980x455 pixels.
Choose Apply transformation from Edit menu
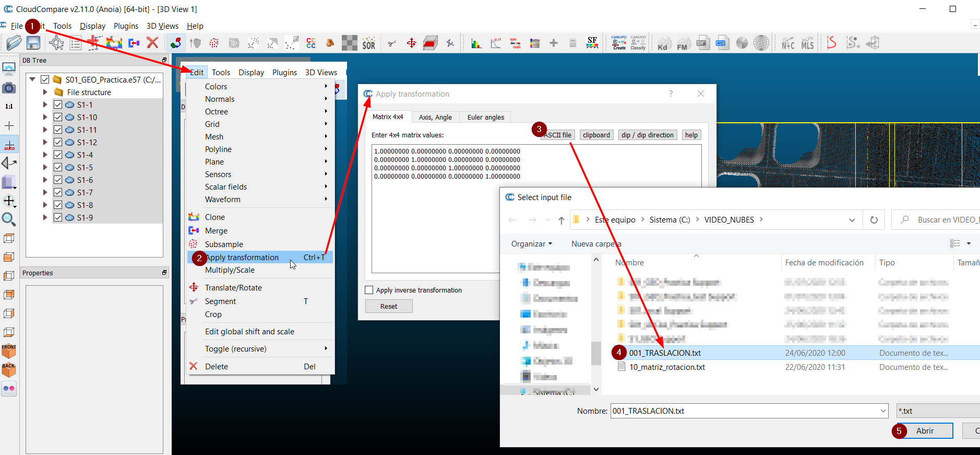(x=260, y=258)
